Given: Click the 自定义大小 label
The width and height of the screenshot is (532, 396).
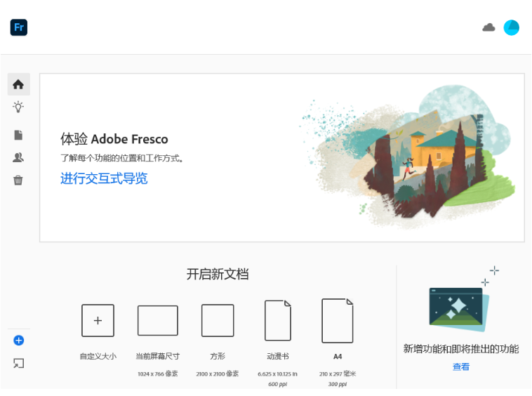Looking at the screenshot, I should point(98,356).
